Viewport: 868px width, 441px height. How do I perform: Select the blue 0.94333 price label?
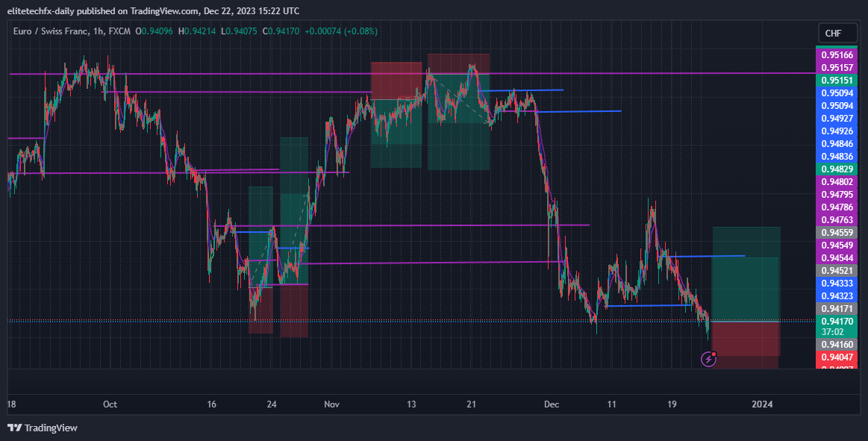[837, 284]
